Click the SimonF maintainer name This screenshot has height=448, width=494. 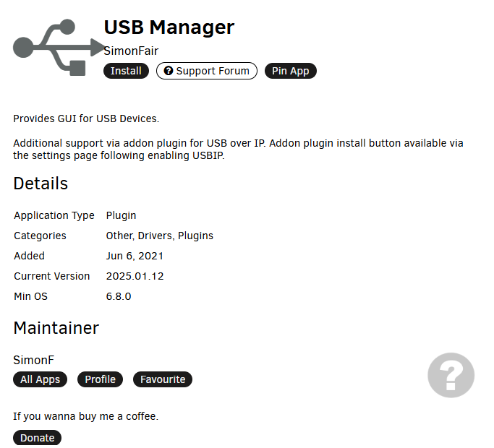click(x=34, y=360)
